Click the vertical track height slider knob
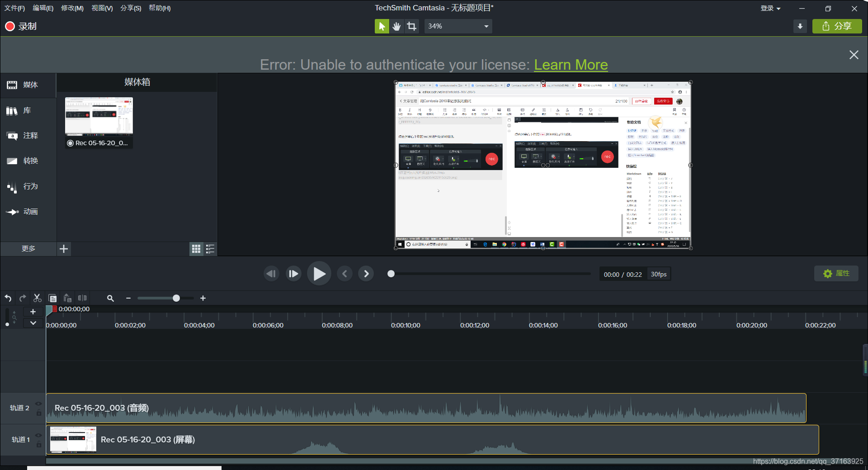The width and height of the screenshot is (868, 470). [7, 324]
